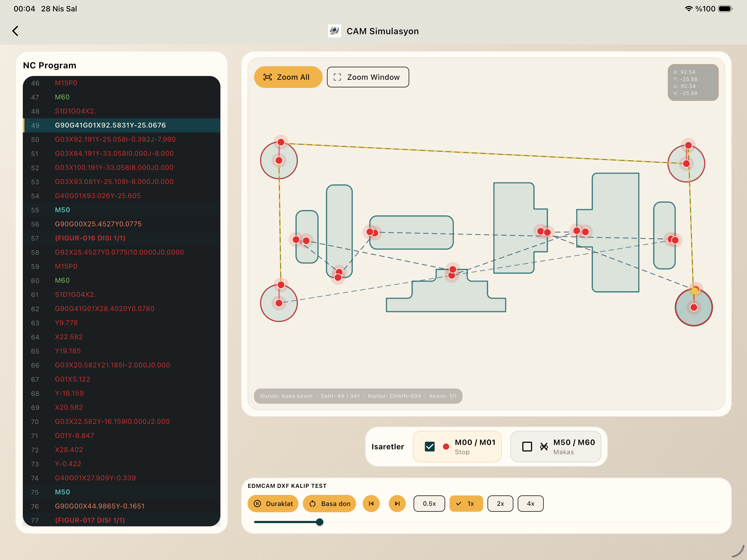Restart simulation with Basa don

coord(329,503)
